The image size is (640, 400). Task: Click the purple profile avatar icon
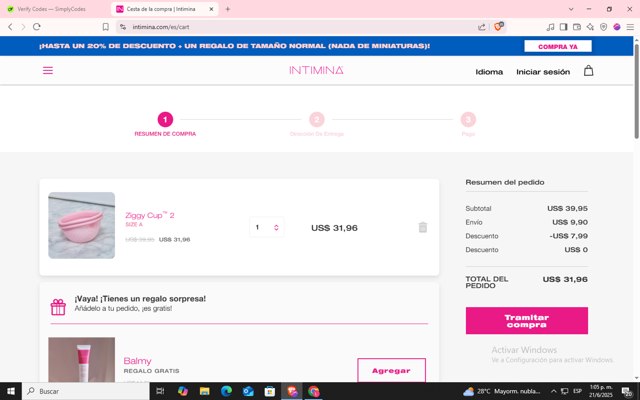point(617,27)
